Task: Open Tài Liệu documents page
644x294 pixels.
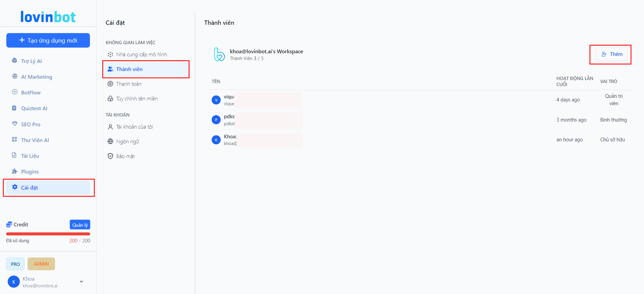Action: [x=30, y=156]
